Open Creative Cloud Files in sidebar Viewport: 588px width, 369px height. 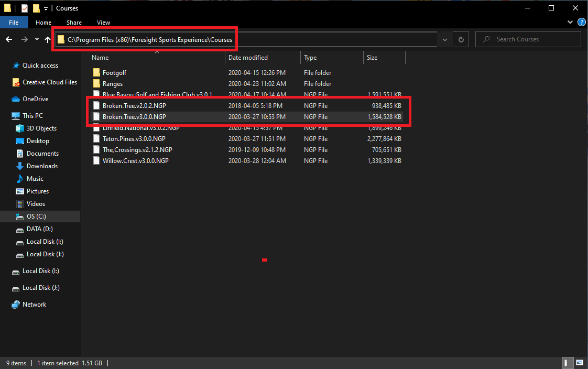pos(49,82)
